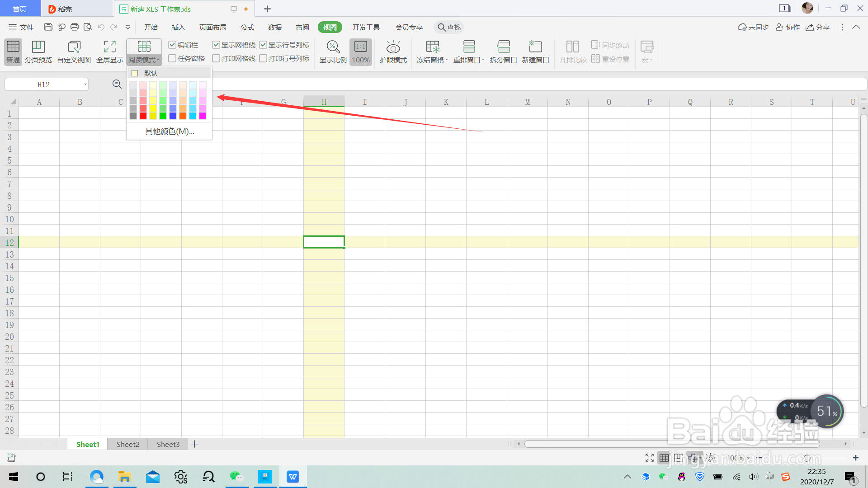Expand the 重排窗口 arrange windows dropdown
This screenshot has height=488, width=868.
coord(483,60)
